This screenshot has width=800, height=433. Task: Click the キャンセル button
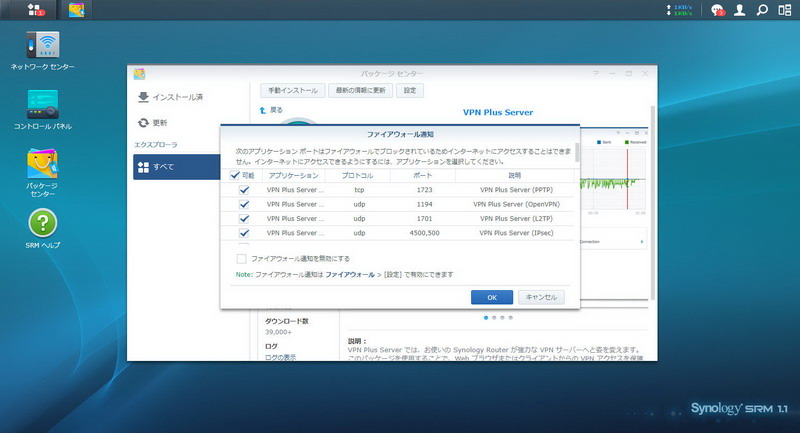pyautogui.click(x=541, y=297)
